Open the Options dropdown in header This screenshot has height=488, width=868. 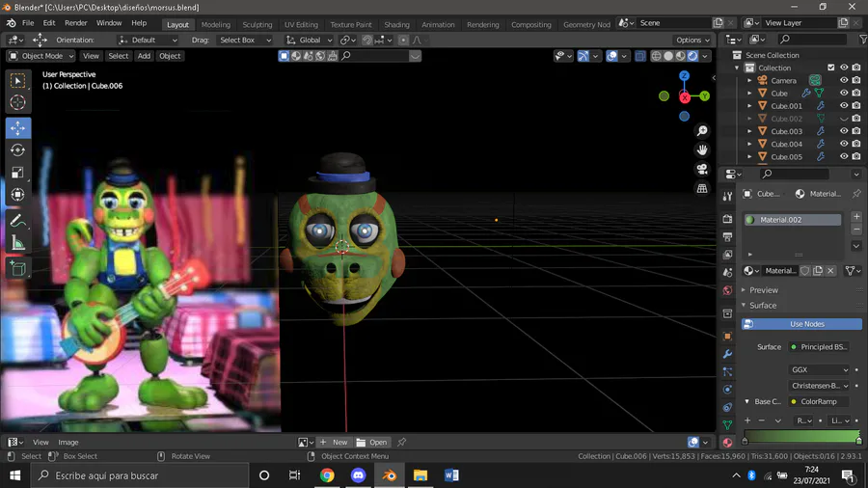tap(692, 40)
